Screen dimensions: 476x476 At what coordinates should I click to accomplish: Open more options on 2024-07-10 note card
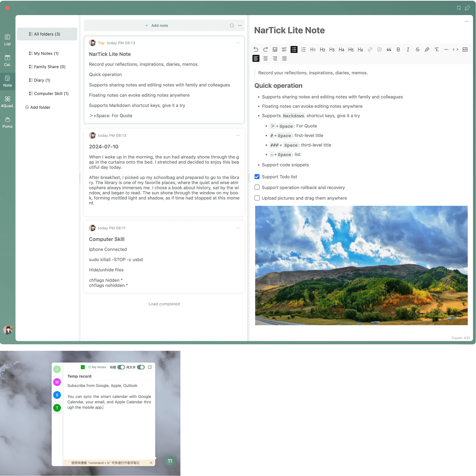click(x=238, y=135)
